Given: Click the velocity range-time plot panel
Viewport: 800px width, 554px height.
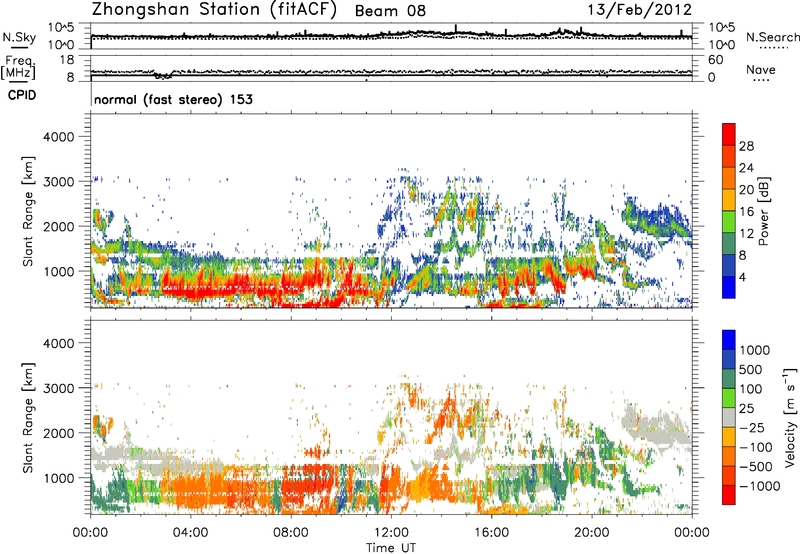Looking at the screenshot, I should [392, 417].
